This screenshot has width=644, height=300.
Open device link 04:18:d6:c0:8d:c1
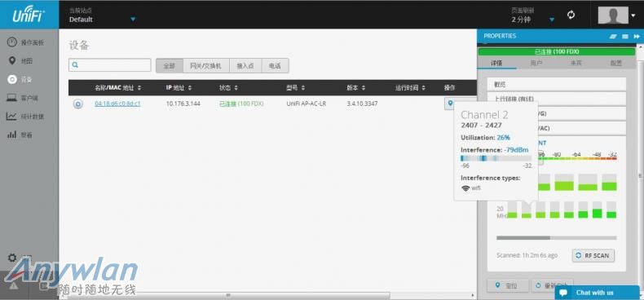pos(117,104)
